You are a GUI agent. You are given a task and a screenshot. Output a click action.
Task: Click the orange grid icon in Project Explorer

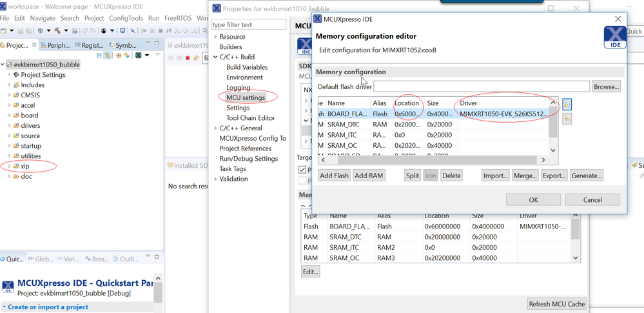(119, 56)
